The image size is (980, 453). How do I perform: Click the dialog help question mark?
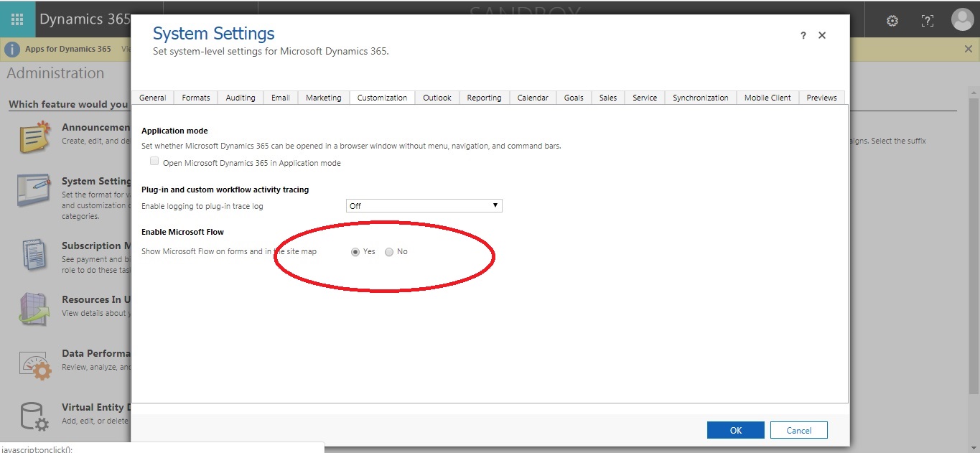803,36
